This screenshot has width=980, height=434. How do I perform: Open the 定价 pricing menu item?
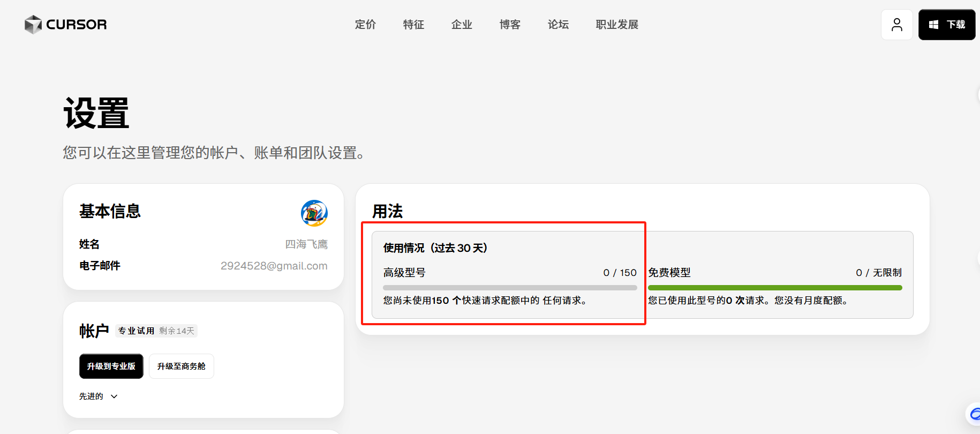(365, 25)
